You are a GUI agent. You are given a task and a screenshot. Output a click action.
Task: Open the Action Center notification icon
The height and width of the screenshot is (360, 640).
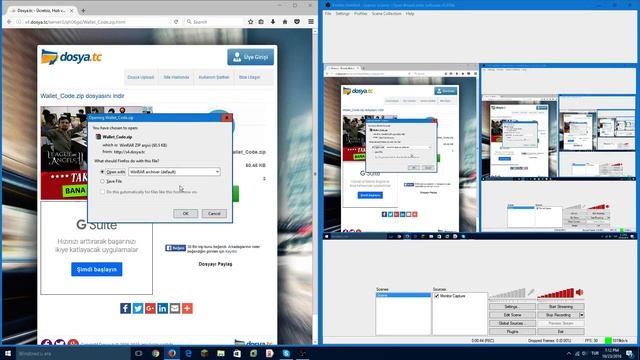tap(630, 353)
